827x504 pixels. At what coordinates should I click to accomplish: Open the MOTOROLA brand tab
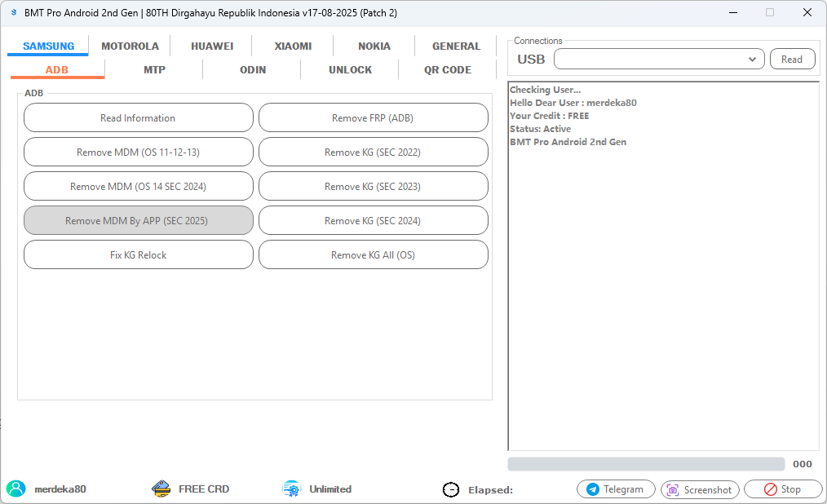[130, 46]
